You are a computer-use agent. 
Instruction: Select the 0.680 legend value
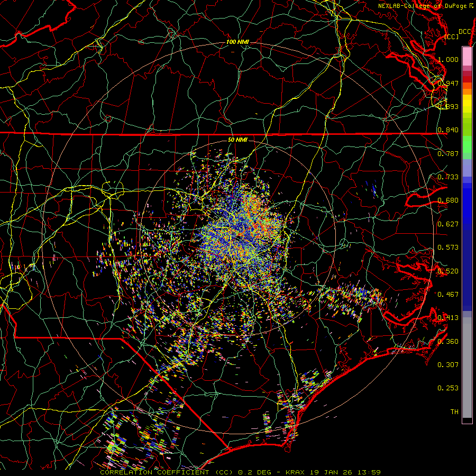tap(448, 200)
